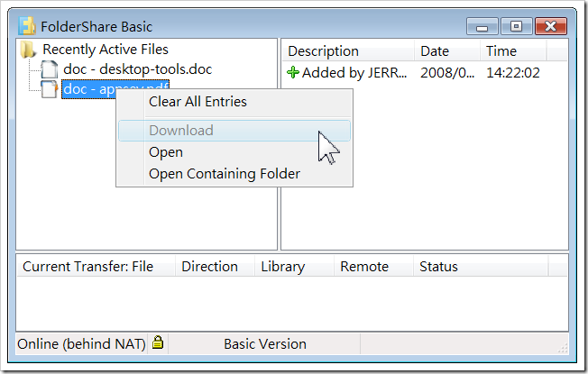Click 'Basic Version' in the status bar
Image resolution: width=588 pixels, height=374 pixels.
point(265,343)
